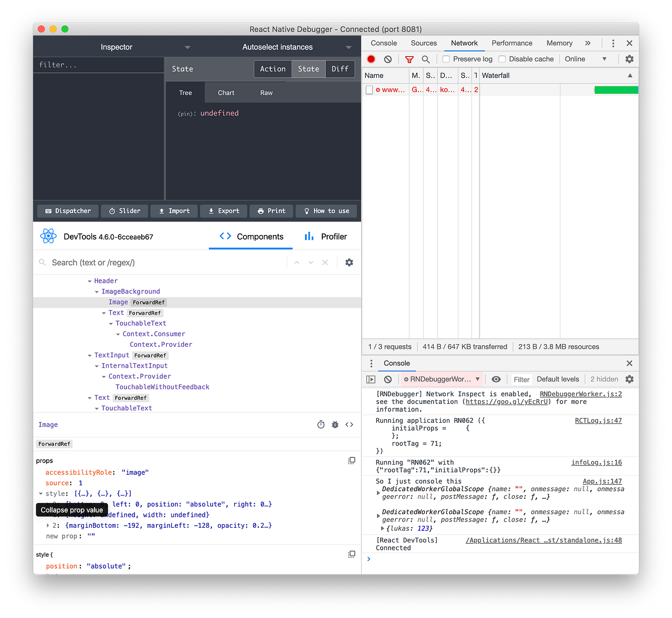Focus the component search field

[x=167, y=262]
